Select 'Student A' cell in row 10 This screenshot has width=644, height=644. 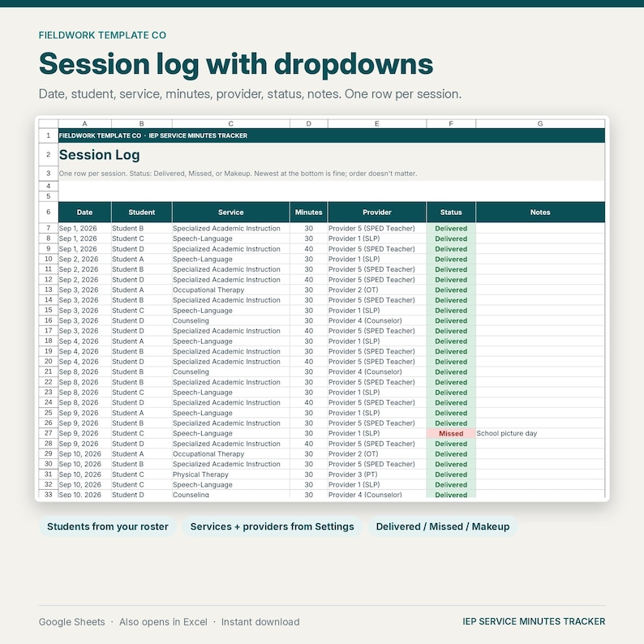[142, 260]
